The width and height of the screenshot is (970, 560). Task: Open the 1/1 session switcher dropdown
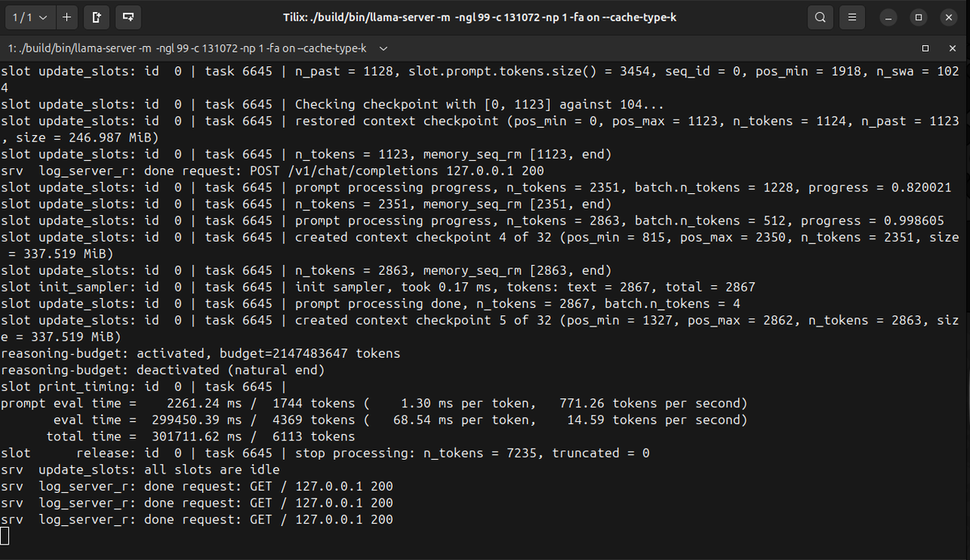(x=30, y=16)
